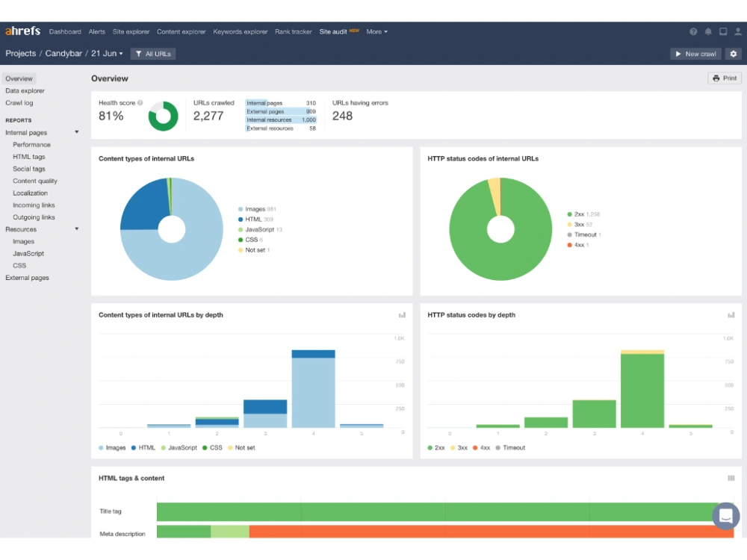Screen dimensions: 747x560
Task: Open the More dropdown menu
Action: pyautogui.click(x=376, y=31)
